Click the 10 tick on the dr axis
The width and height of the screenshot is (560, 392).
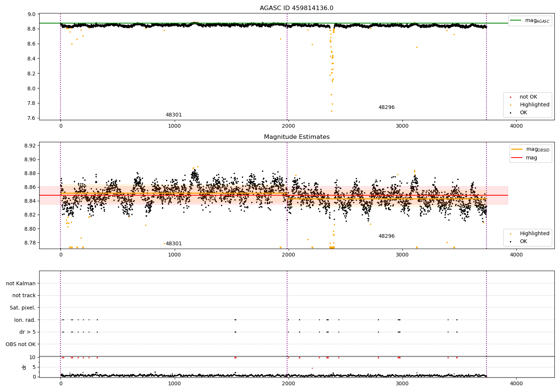click(33, 357)
